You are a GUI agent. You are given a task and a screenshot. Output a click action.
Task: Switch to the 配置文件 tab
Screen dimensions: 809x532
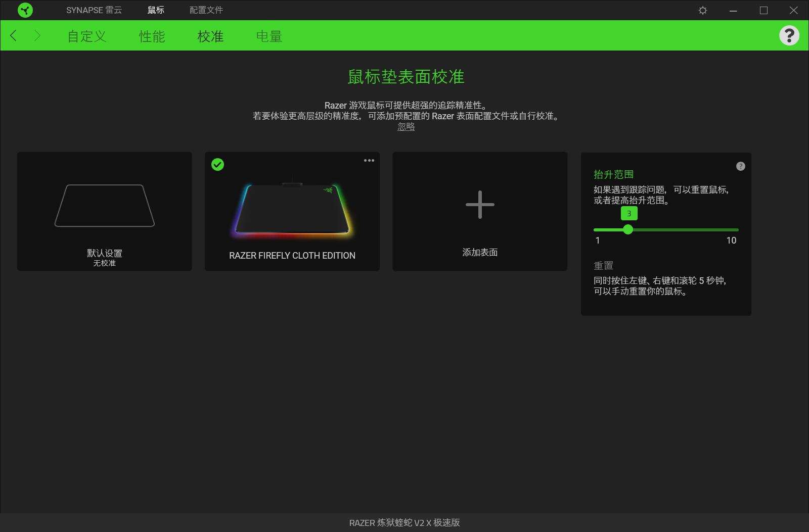click(x=206, y=10)
